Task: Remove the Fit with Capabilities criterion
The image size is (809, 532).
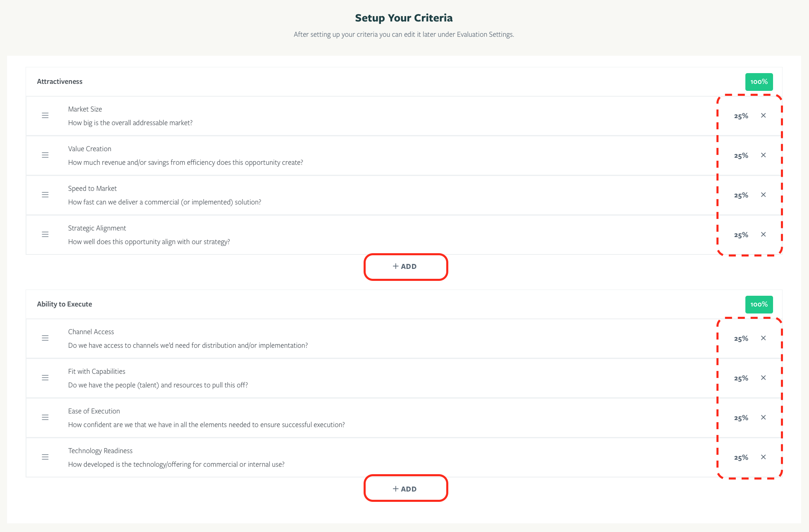Action: 763,378
